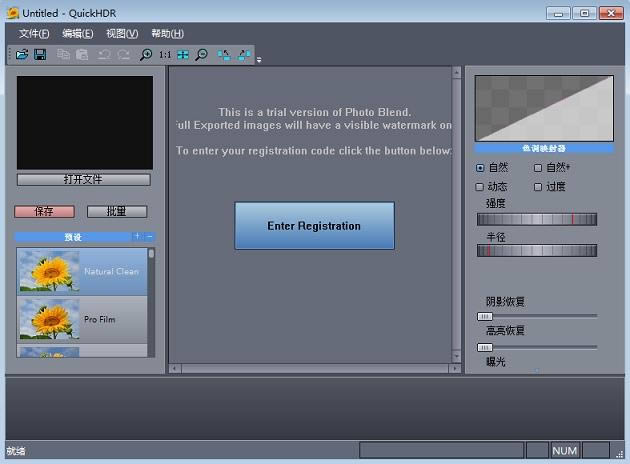Image resolution: width=630 pixels, height=464 pixels.
Task: Click the open file folder toolbar icon
Action: [22, 54]
